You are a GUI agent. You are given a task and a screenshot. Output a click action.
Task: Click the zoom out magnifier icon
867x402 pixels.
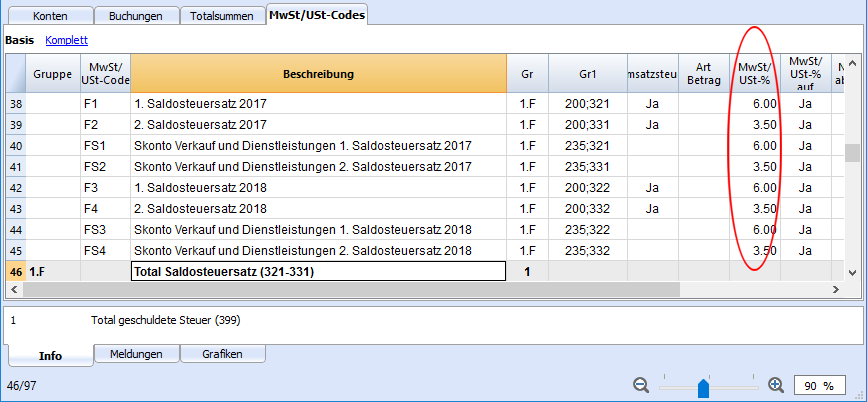[641, 385]
